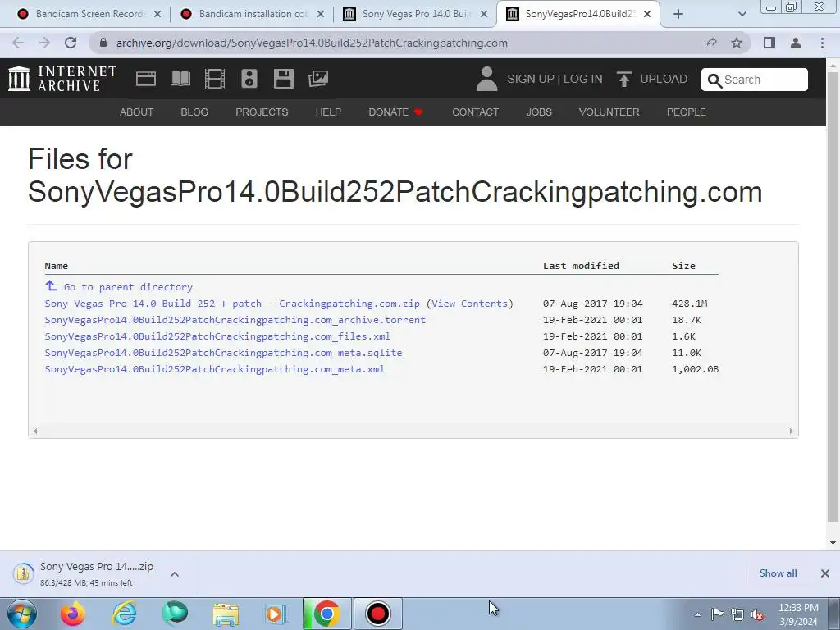Open the Chrome three-dot menu

click(x=822, y=43)
